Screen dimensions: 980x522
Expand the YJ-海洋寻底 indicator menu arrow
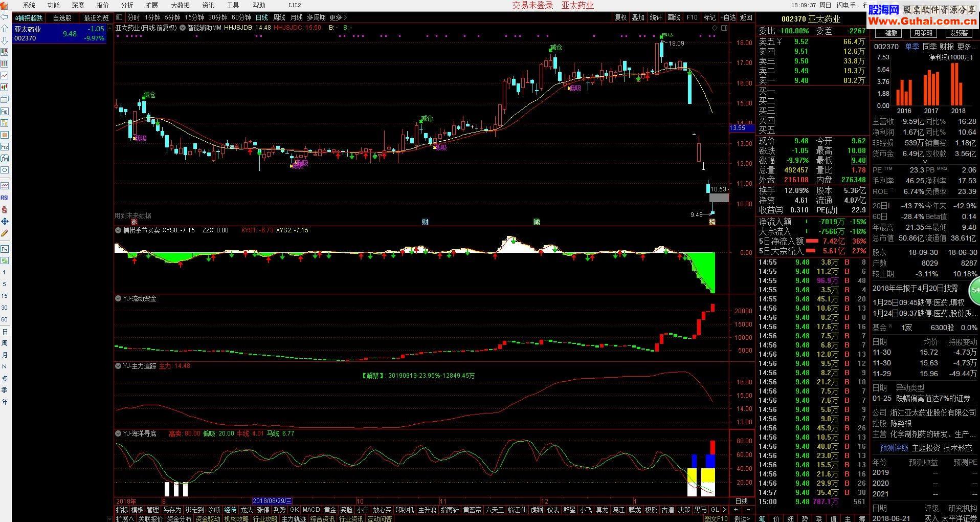click(x=118, y=433)
